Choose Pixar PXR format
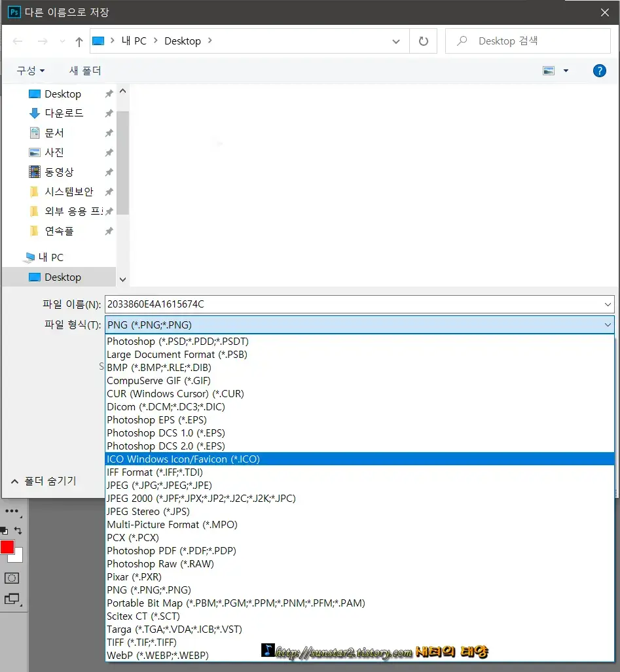Image resolution: width=620 pixels, height=672 pixels. 359,577
